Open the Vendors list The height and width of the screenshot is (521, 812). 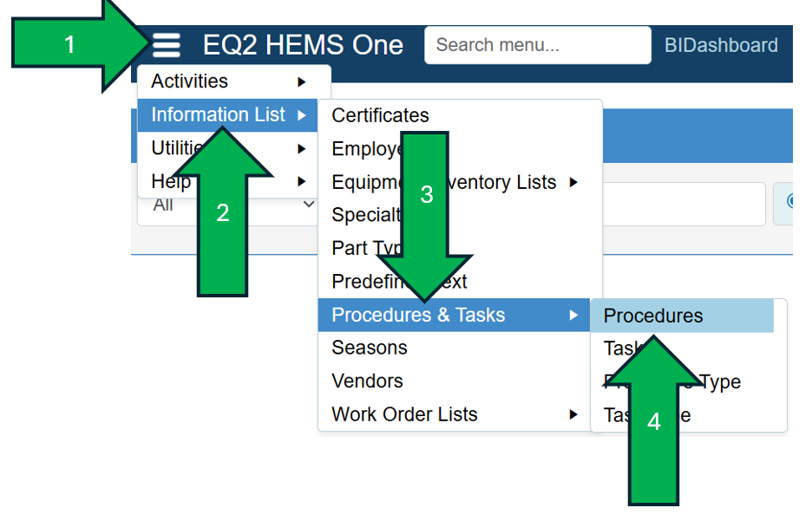(367, 381)
